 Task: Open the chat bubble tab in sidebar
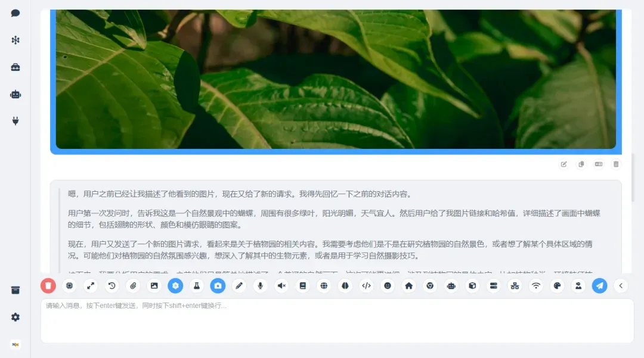[16, 13]
